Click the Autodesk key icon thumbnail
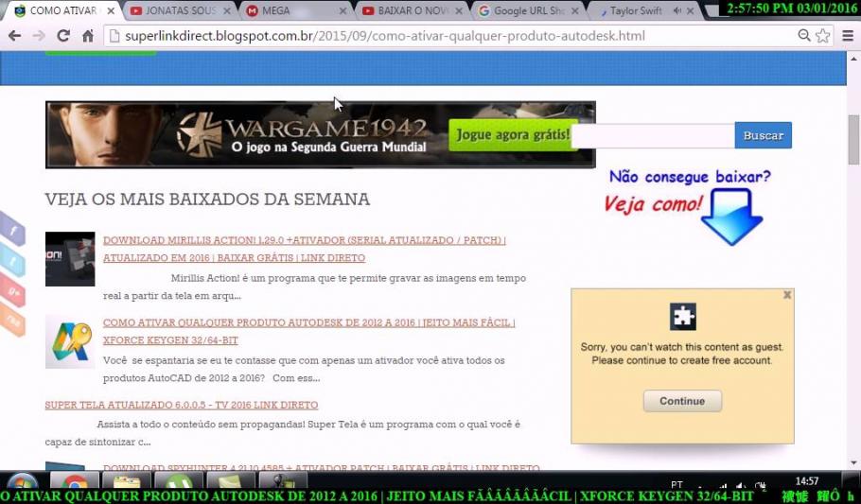 [70, 341]
